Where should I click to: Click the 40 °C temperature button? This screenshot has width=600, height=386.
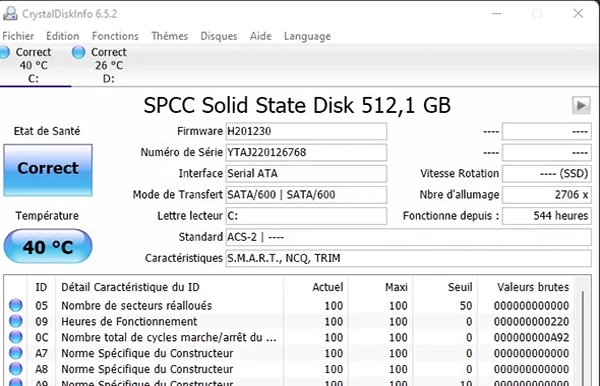pos(48,246)
